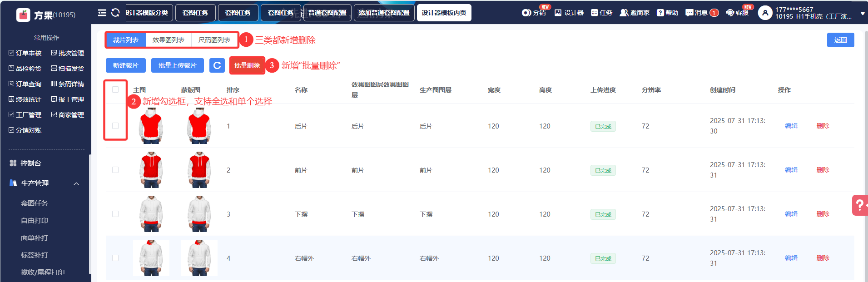Click the sidebar collapse hamburger icon
This screenshot has height=282, width=868.
click(102, 13)
